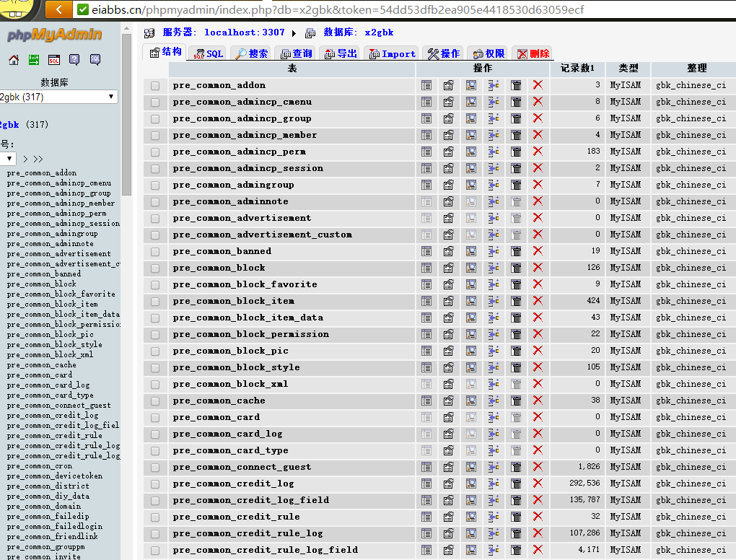Tick checkbox for pre_common_banned

tap(155, 252)
